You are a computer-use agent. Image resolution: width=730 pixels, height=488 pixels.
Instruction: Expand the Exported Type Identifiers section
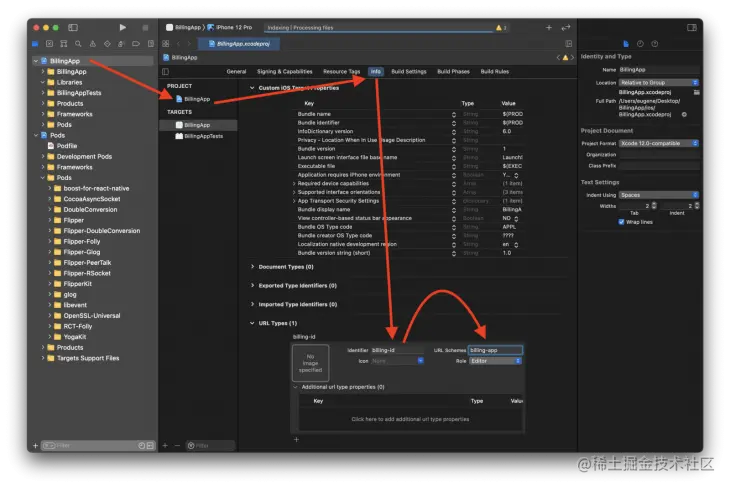click(x=252, y=285)
